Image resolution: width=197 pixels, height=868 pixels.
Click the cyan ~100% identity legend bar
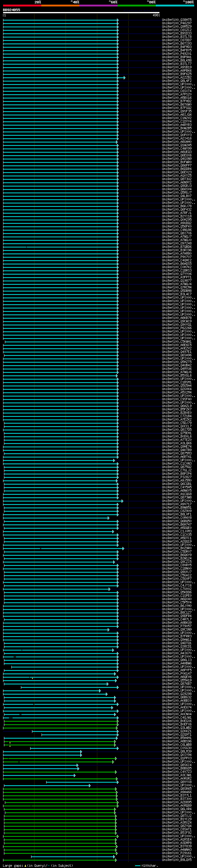point(175,6)
